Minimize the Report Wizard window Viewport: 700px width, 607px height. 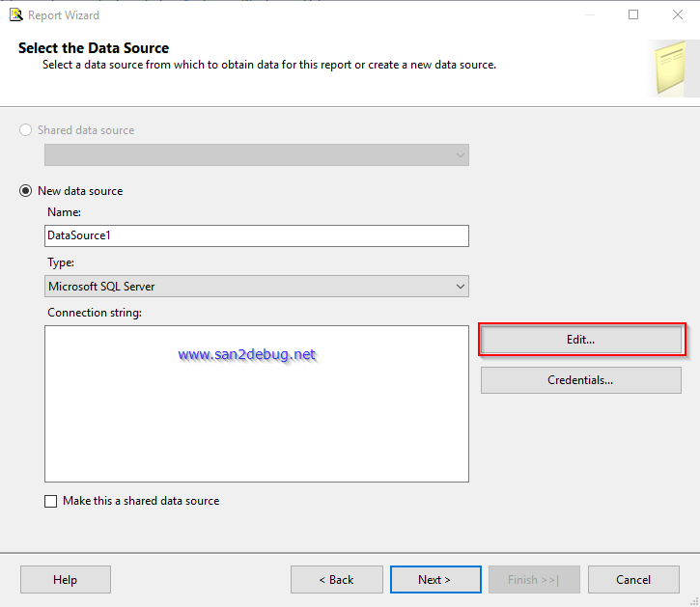coord(589,14)
